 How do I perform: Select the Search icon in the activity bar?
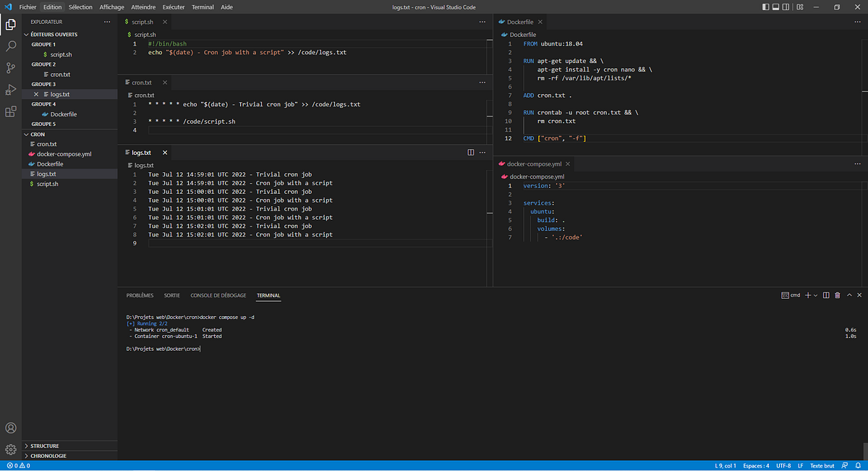click(10, 45)
